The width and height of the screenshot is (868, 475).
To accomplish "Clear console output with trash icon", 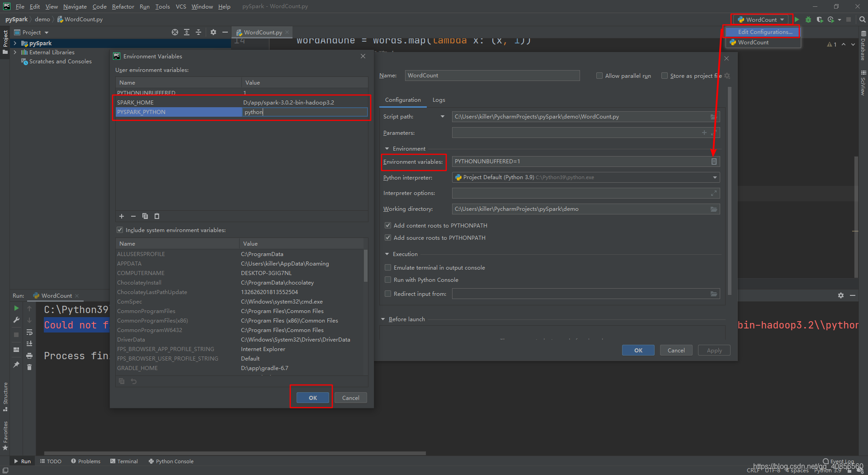I will pyautogui.click(x=29, y=367).
